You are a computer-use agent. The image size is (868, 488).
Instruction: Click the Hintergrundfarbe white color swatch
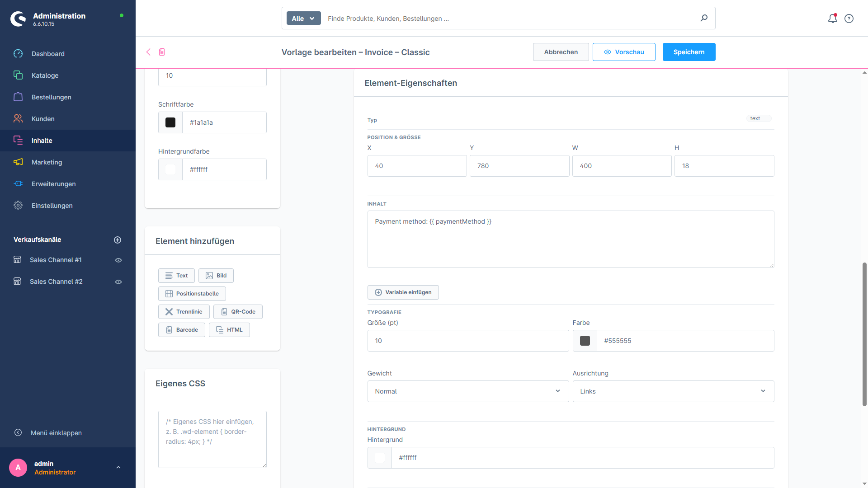[x=170, y=169]
